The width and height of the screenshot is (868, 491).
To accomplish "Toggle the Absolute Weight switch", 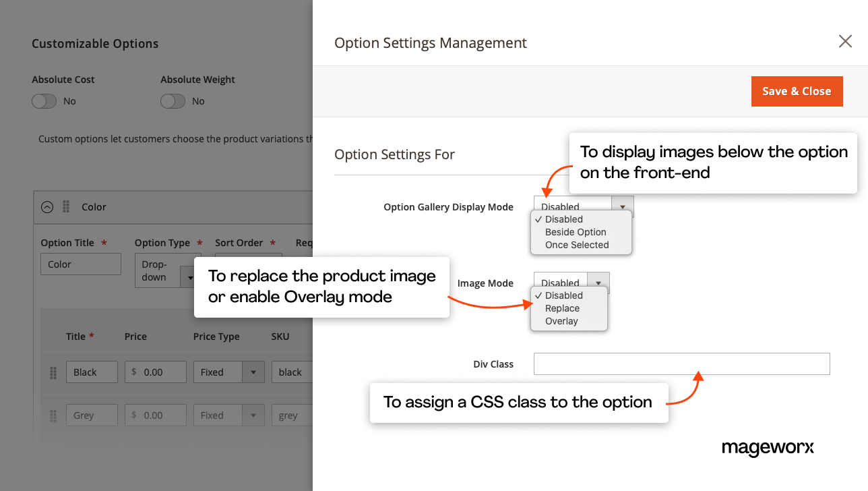I will click(173, 100).
